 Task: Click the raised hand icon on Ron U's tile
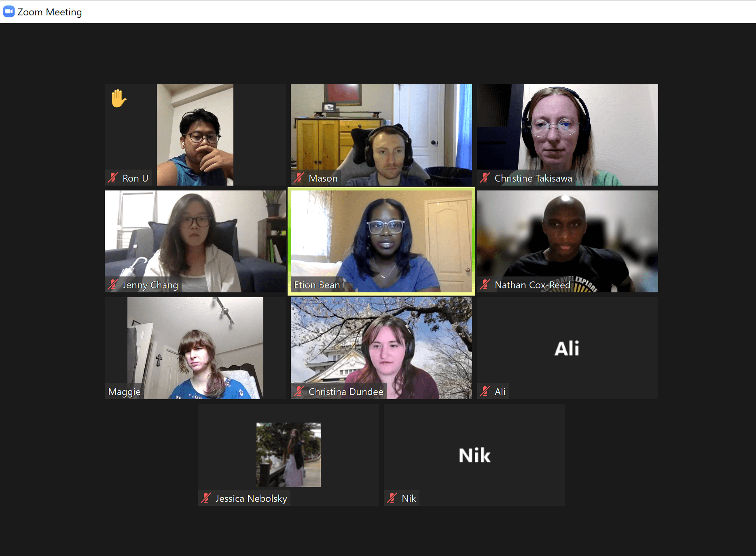point(119,98)
